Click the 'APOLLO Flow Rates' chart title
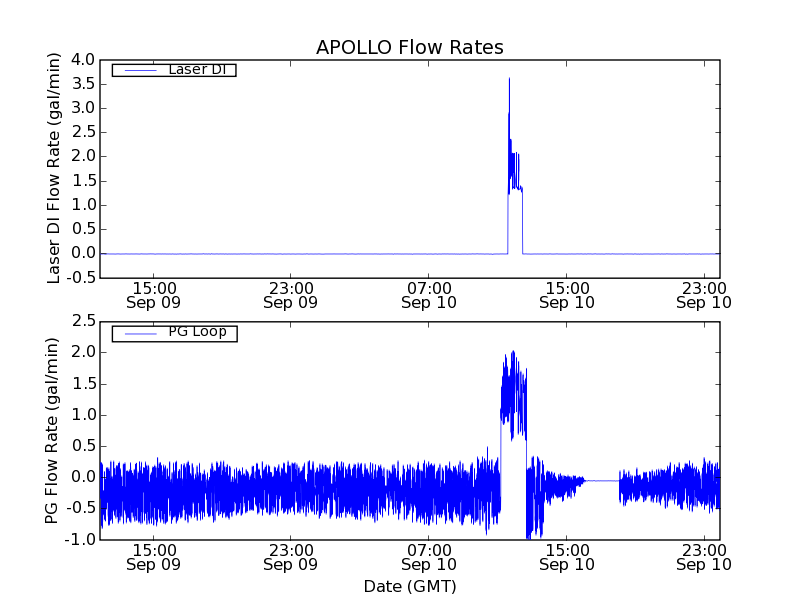Image resolution: width=800 pixels, height=600 pixels. click(410, 47)
